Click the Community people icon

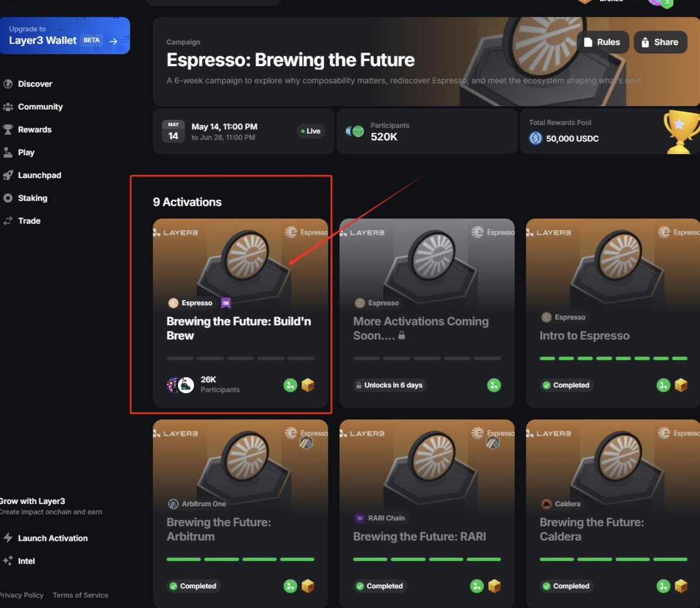tap(8, 107)
